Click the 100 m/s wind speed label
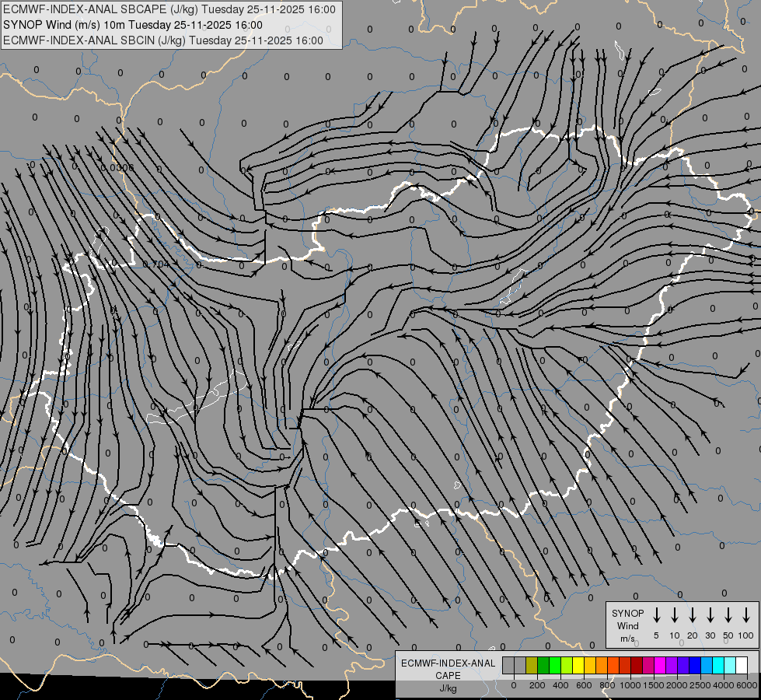761x700 pixels. (x=746, y=635)
